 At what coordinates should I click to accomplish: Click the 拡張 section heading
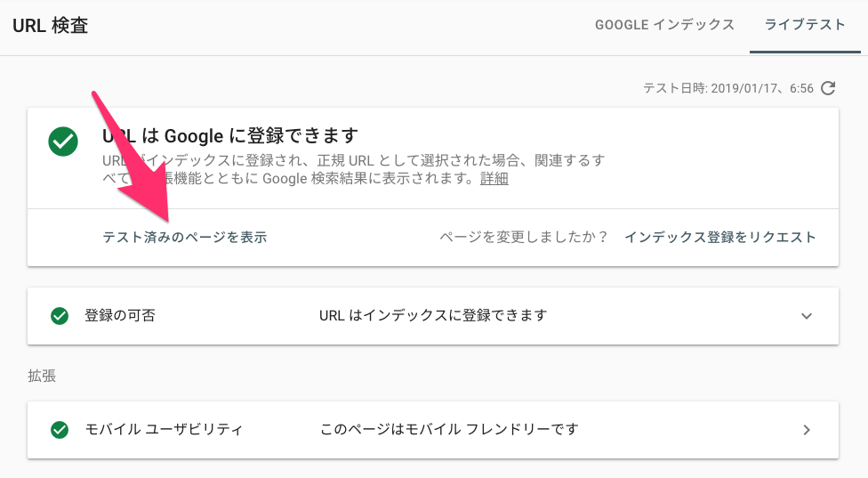click(42, 377)
